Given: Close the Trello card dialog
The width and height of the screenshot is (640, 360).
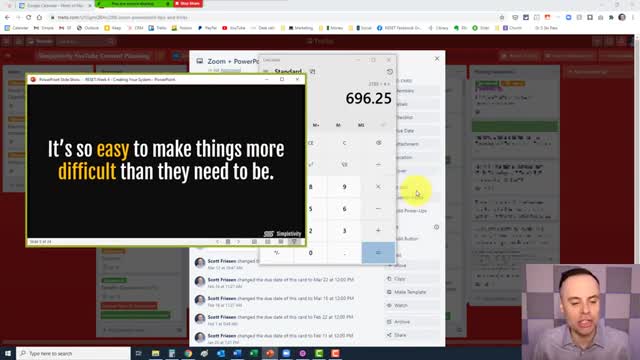Looking at the screenshot, I should (437, 58).
